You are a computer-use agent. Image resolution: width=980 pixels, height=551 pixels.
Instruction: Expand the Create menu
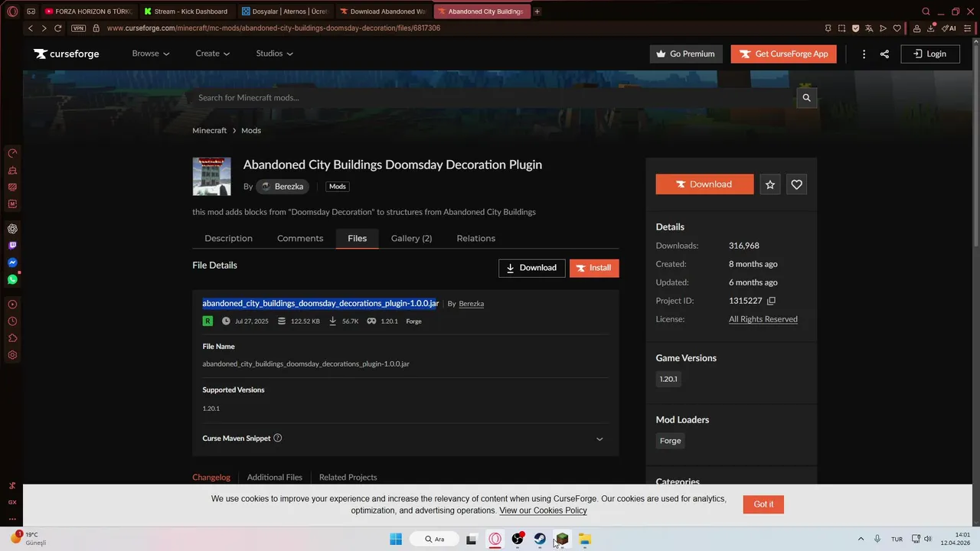point(213,54)
